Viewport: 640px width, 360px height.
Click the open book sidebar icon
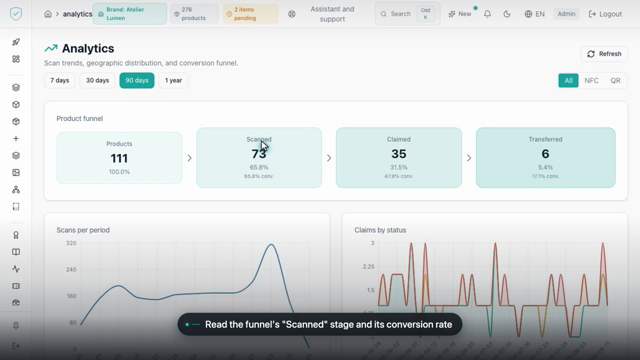tap(16, 252)
